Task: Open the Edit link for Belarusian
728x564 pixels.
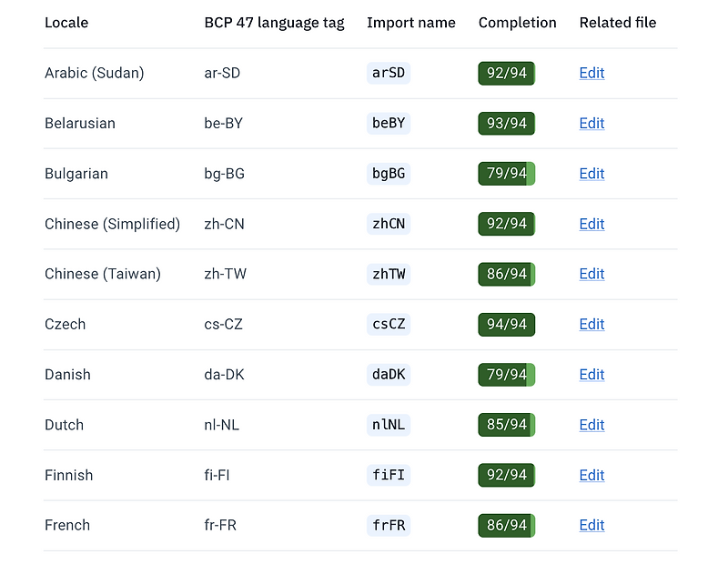Action: [591, 123]
